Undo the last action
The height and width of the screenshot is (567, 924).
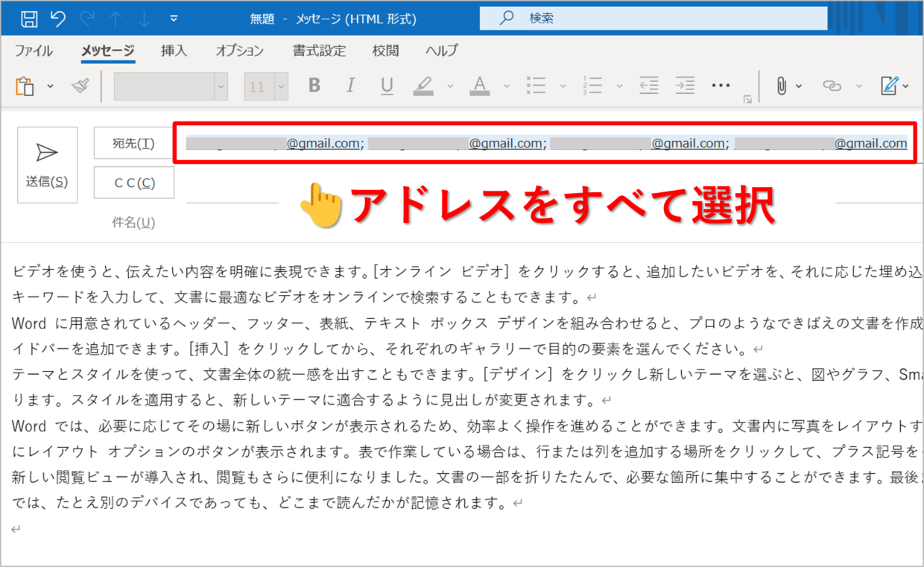[x=57, y=19]
